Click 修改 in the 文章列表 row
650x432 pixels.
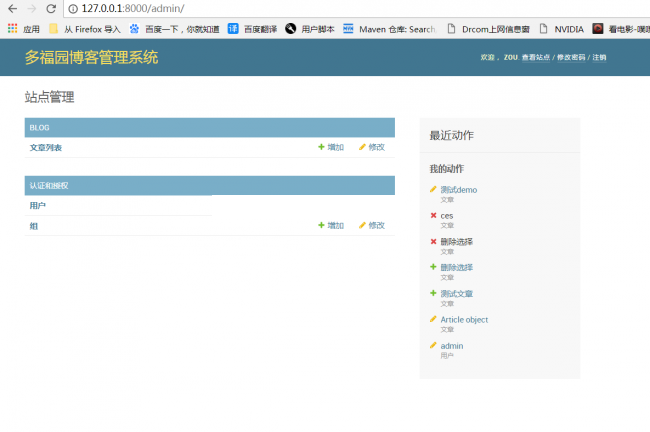[372, 147]
